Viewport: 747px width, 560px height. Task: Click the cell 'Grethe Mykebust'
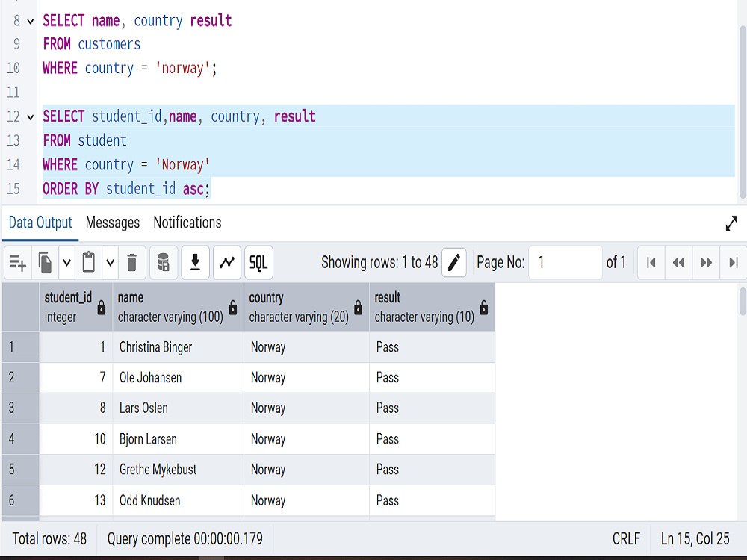pos(179,470)
